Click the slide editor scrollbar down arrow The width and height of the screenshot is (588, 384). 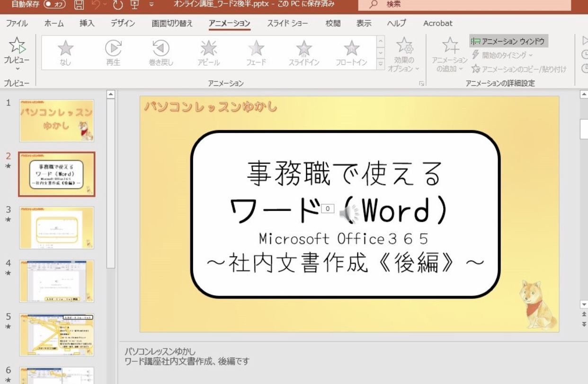tap(584, 305)
